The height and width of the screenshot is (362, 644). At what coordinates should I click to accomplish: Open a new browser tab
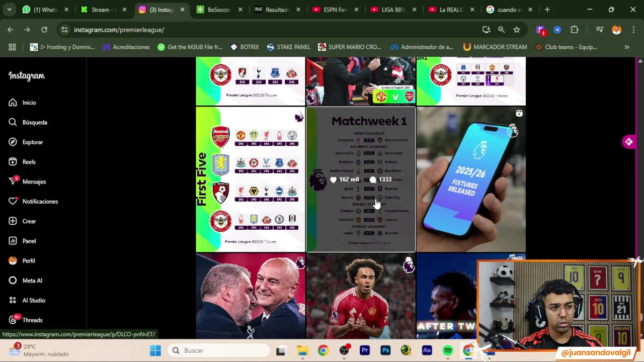coord(547,10)
